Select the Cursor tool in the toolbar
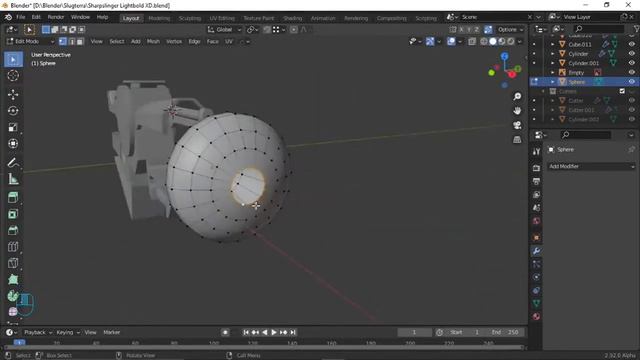This screenshot has width=640, height=360. (13, 76)
